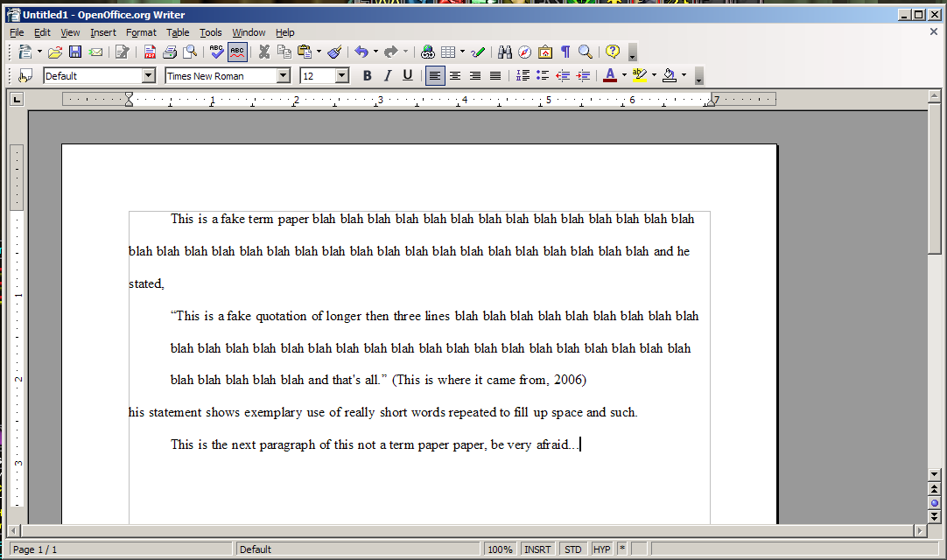The image size is (947, 560).
Task: Paste from the clipboard
Action: pos(305,52)
